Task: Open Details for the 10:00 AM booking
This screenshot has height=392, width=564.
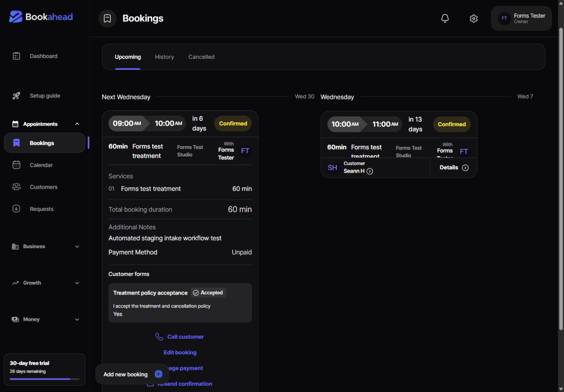Action: (x=454, y=167)
